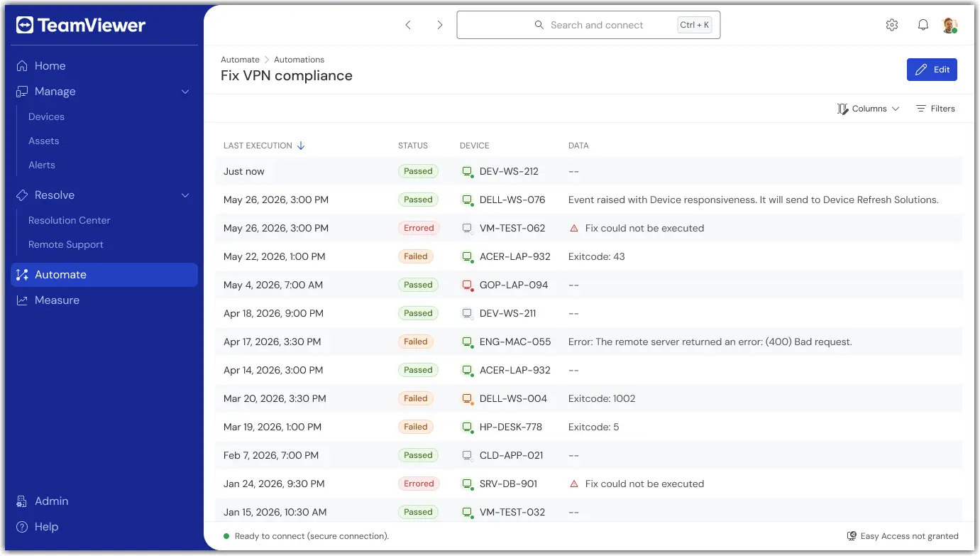This screenshot has height=556, width=980.
Task: Click the SRV-DB-901 device icon
Action: click(x=468, y=484)
